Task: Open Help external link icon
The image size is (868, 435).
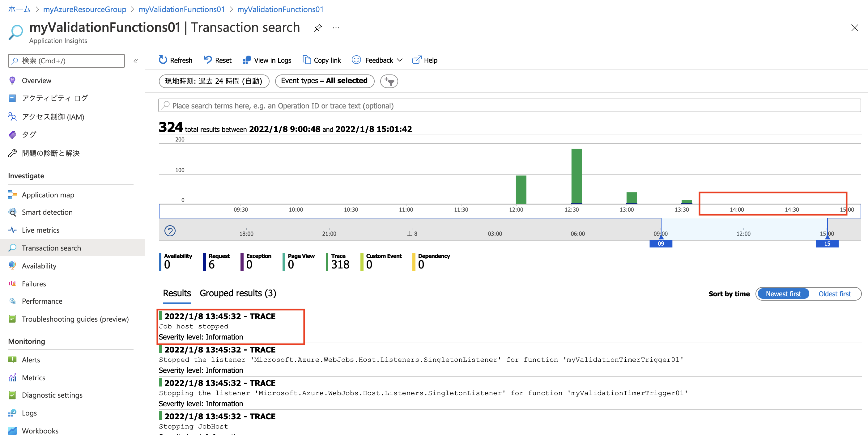Action: pyautogui.click(x=416, y=60)
